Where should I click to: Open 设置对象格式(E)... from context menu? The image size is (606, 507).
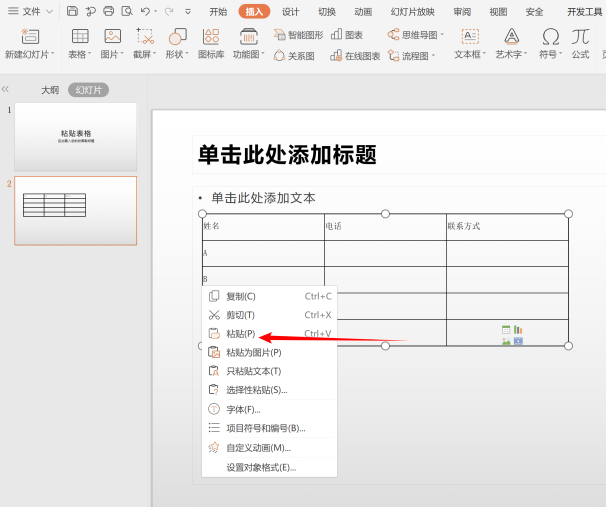269,468
